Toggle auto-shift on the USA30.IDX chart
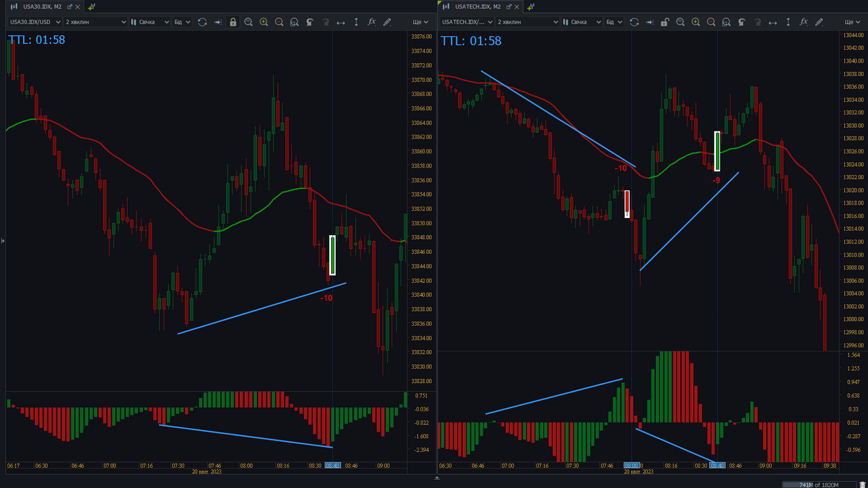The width and height of the screenshot is (868, 488). pos(218,22)
